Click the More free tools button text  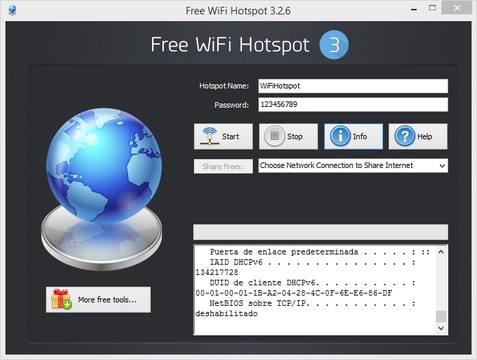(107, 300)
